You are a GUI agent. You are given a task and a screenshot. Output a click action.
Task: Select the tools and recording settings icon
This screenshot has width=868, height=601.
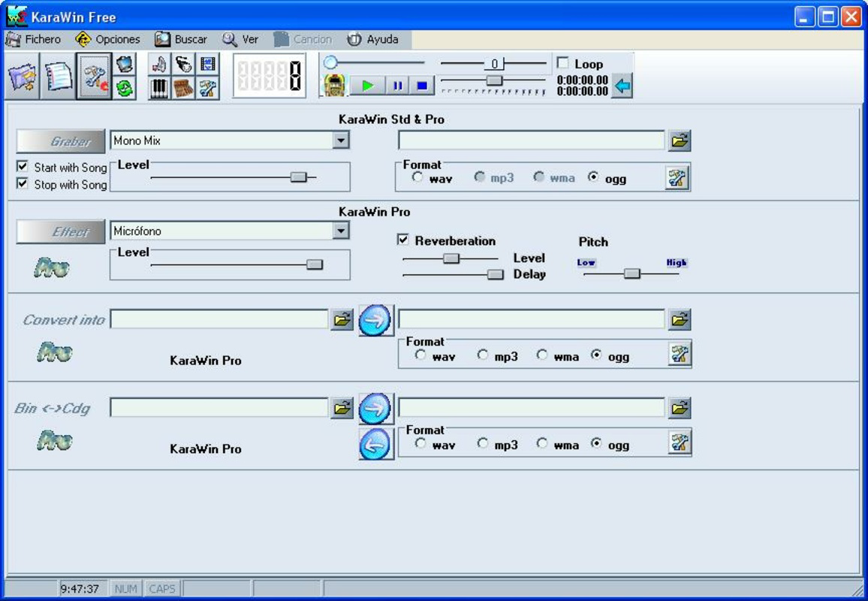click(95, 77)
